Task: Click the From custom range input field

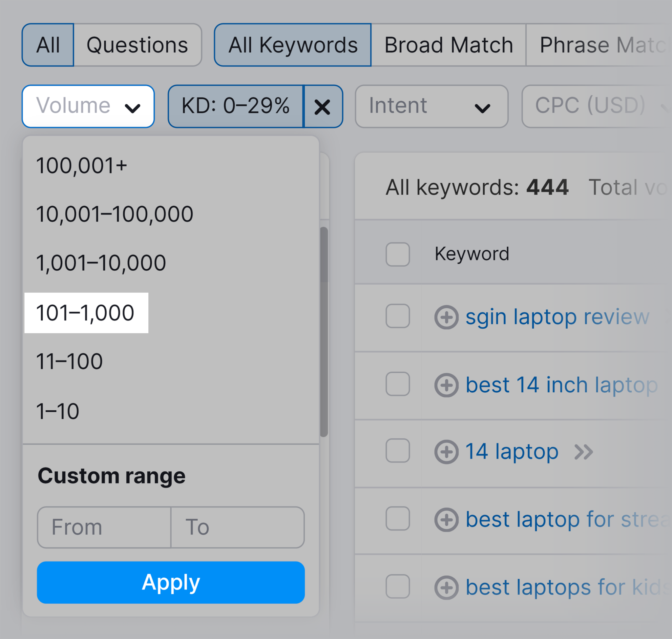Action: click(102, 528)
